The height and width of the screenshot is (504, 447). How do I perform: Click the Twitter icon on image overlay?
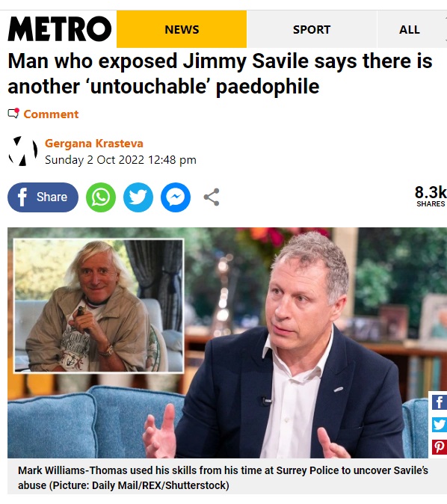[440, 425]
